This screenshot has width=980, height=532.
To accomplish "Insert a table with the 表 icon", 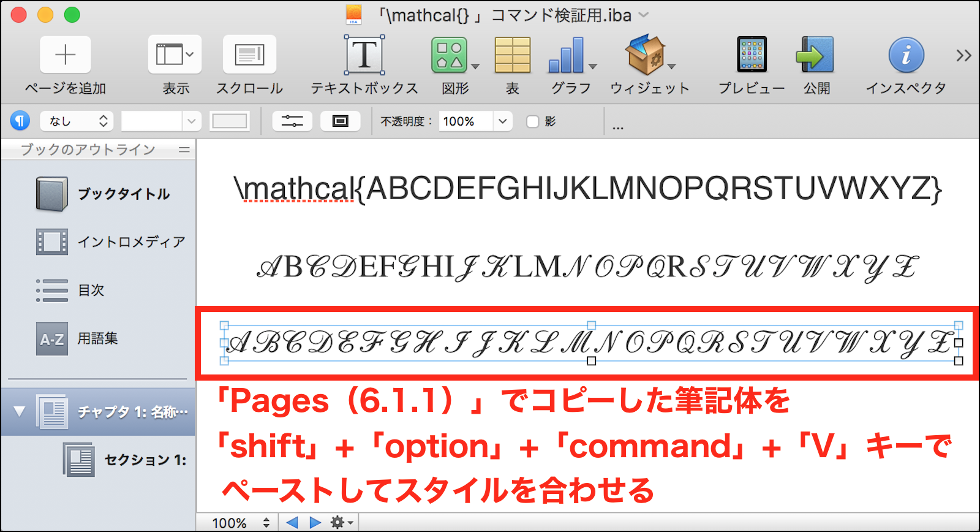I will [512, 55].
